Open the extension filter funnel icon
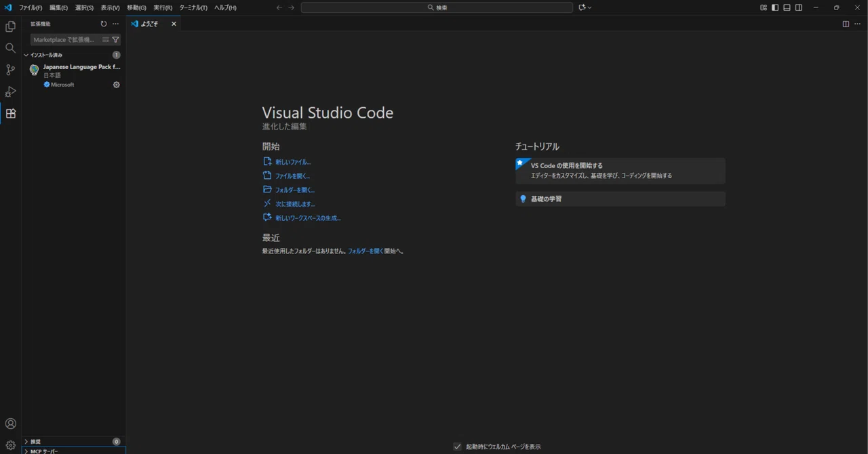Screen dimensions: 868x454 (x=115, y=39)
